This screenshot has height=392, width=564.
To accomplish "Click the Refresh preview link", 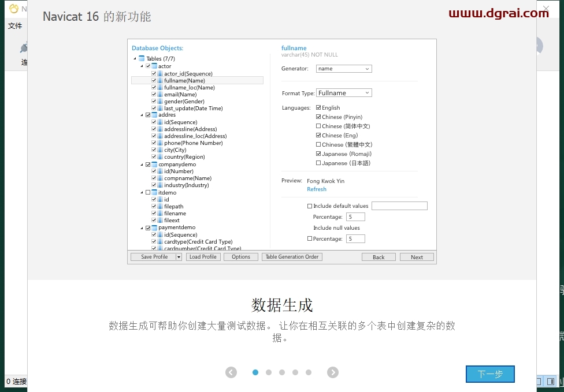I will 317,189.
